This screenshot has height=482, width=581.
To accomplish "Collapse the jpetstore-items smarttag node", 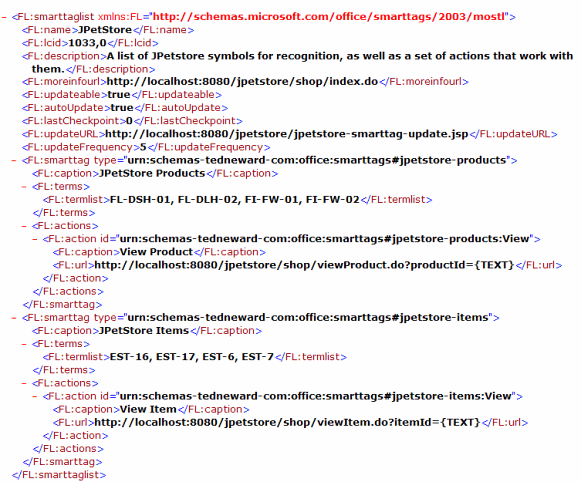I will (14, 318).
